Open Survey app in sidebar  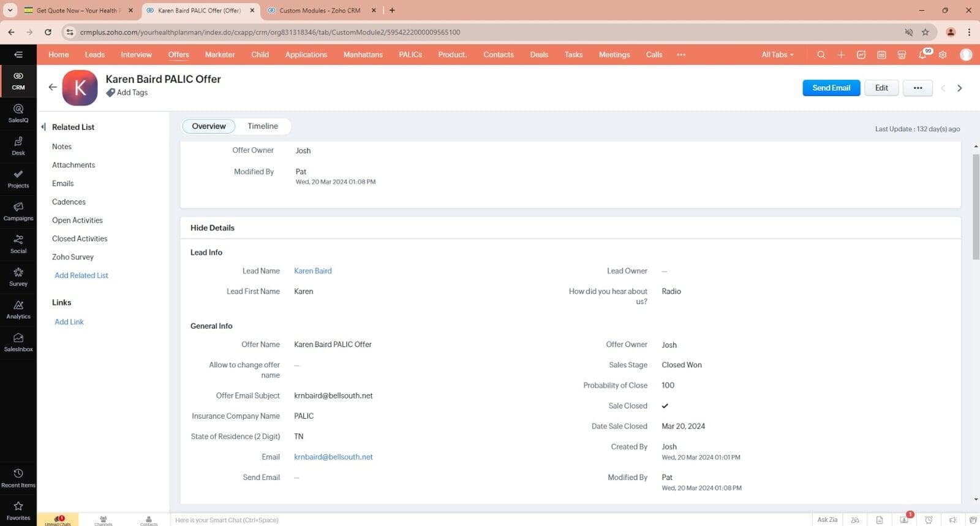18,277
